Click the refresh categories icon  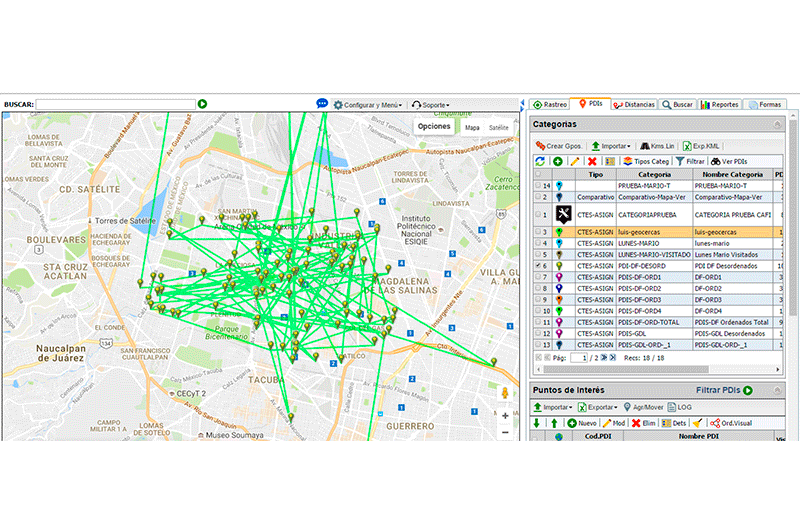pos(540,161)
